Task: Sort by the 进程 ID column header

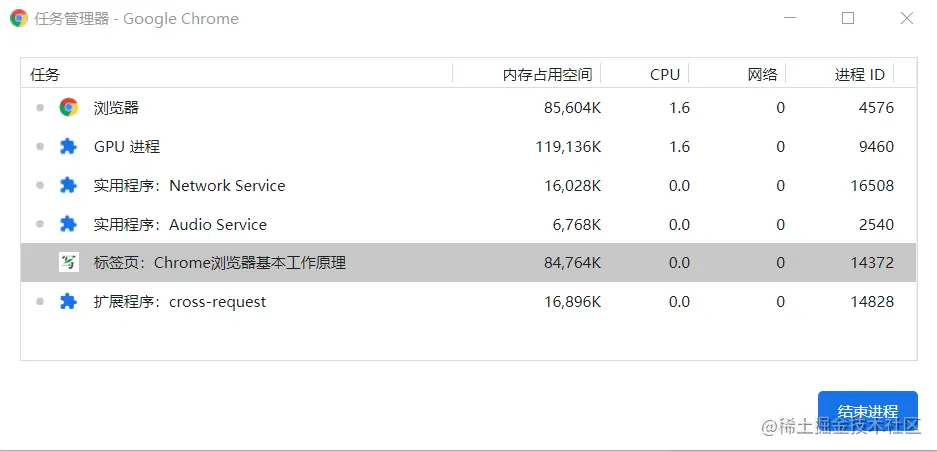Action: pos(840,74)
